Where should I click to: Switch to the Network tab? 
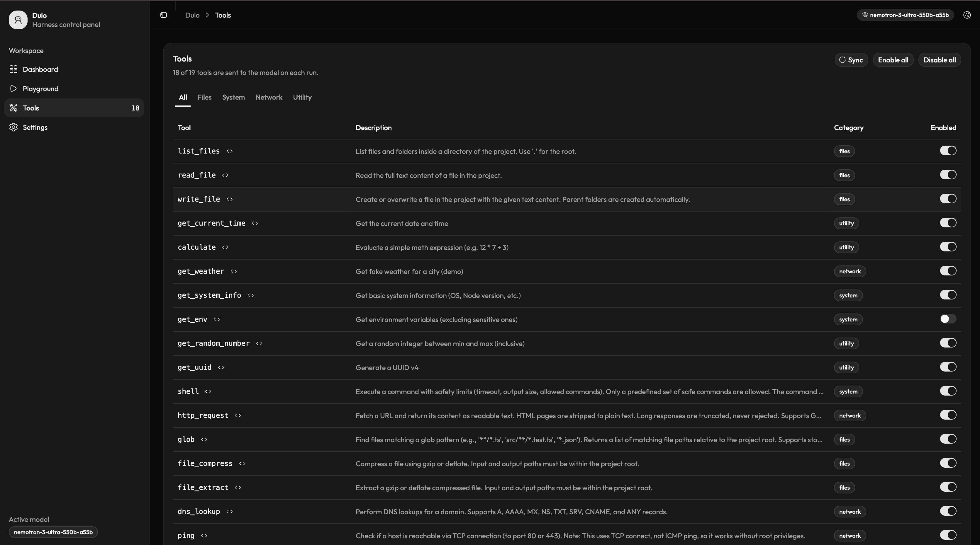(269, 97)
